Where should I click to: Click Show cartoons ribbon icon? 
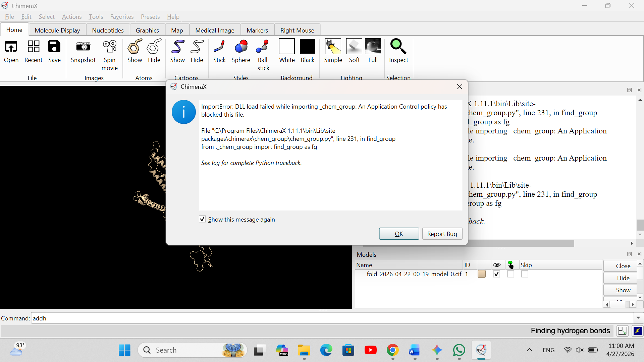point(177,47)
